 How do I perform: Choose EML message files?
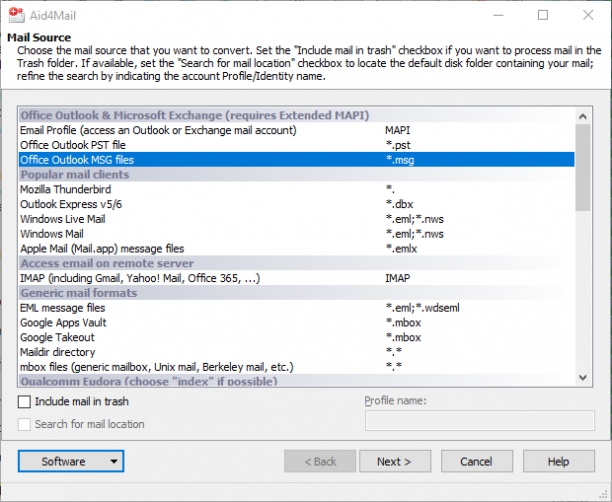tap(297, 308)
